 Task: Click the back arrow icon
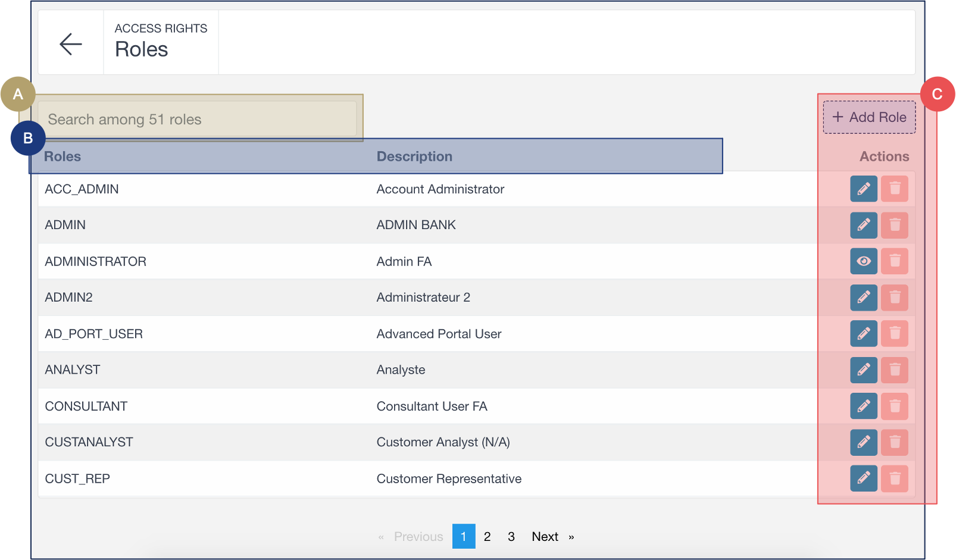click(x=71, y=44)
